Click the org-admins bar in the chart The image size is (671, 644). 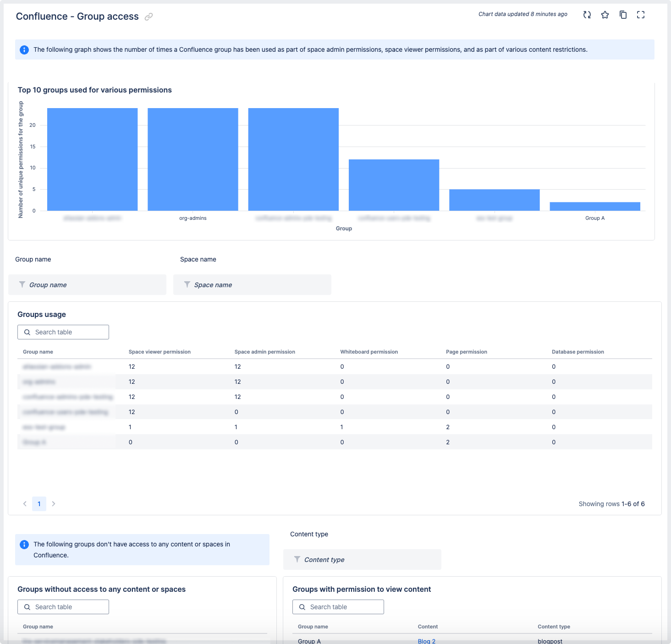tap(193, 159)
